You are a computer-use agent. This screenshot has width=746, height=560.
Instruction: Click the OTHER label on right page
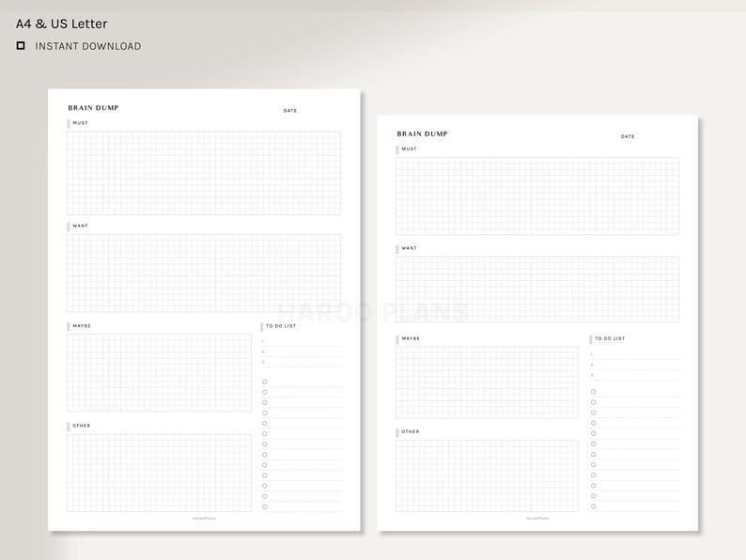click(x=410, y=432)
